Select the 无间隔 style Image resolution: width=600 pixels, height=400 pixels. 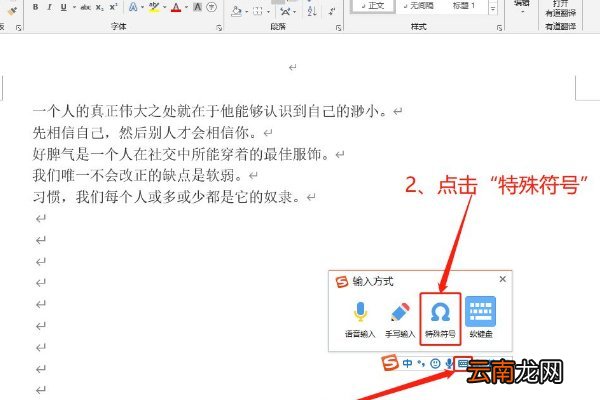(418, 6)
